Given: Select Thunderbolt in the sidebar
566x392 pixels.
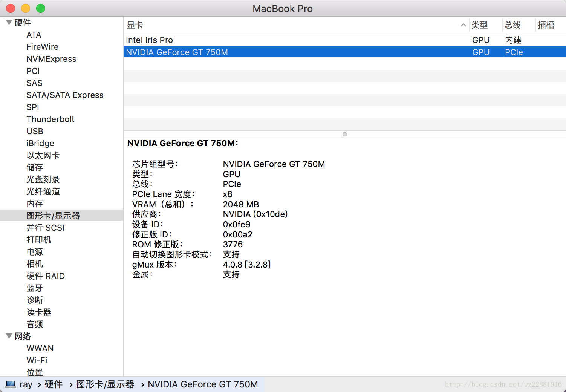Looking at the screenshot, I should tap(50, 119).
